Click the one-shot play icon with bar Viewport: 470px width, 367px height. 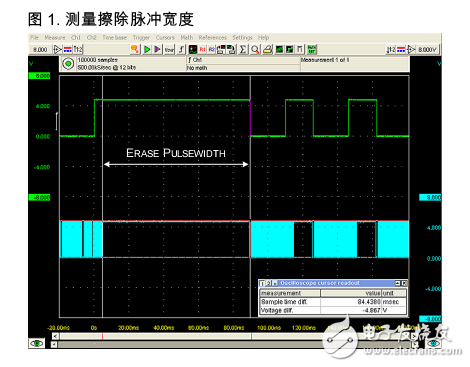(157, 50)
